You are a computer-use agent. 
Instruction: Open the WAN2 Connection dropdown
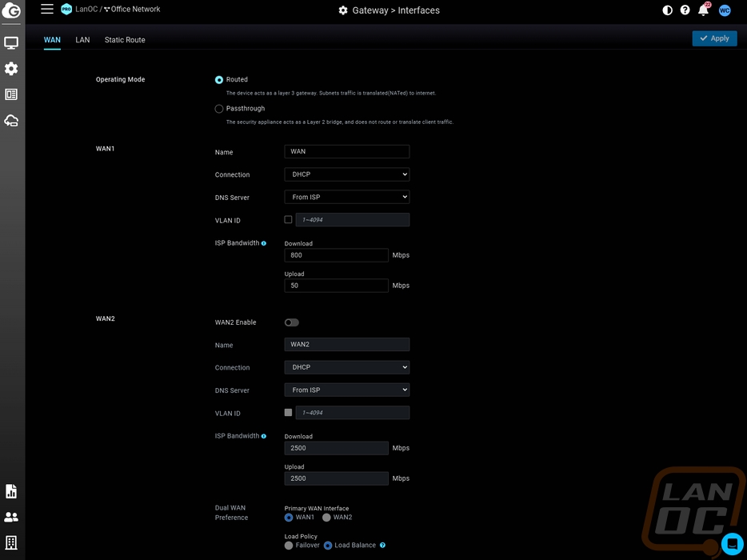[x=347, y=367]
